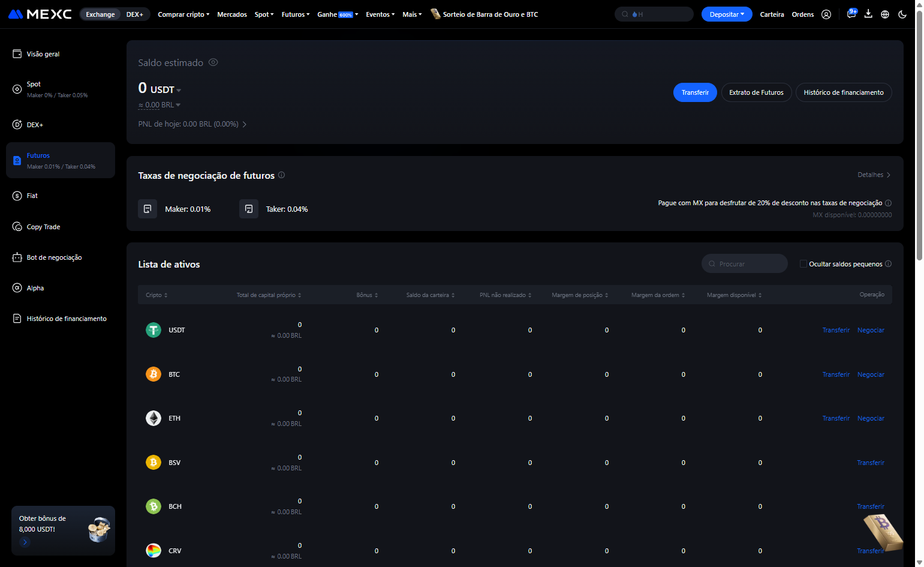Click the ETH coin icon
The width and height of the screenshot is (924, 567).
tap(154, 418)
